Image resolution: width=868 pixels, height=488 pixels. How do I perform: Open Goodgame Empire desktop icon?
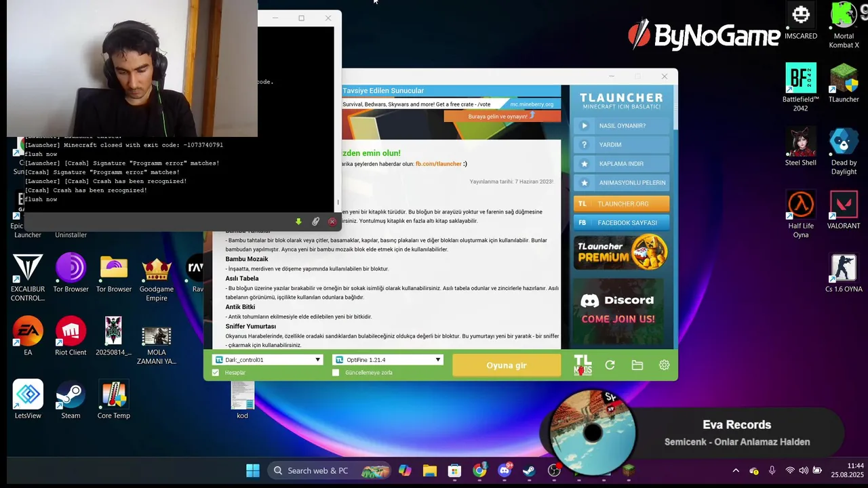(157, 278)
